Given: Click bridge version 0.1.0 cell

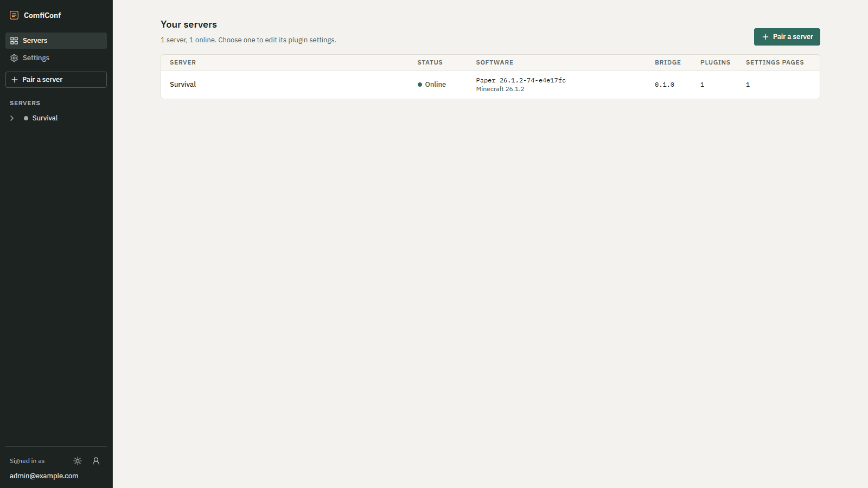Looking at the screenshot, I should 665,85.
